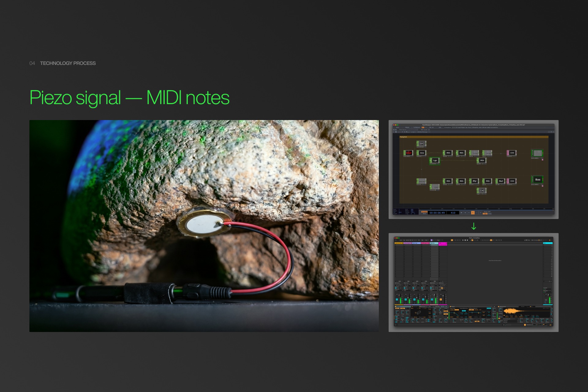Select the Nul node in TouchDesigner
Viewport: 588px width, 392px height.
pyautogui.click(x=501, y=181)
